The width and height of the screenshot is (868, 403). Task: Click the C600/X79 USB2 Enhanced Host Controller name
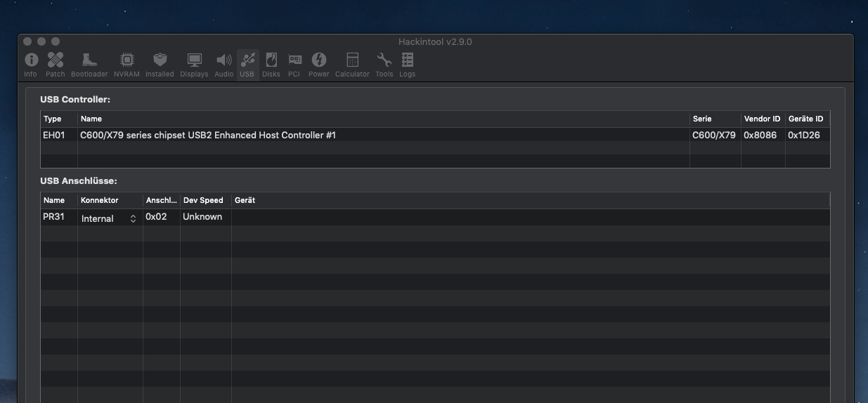208,135
